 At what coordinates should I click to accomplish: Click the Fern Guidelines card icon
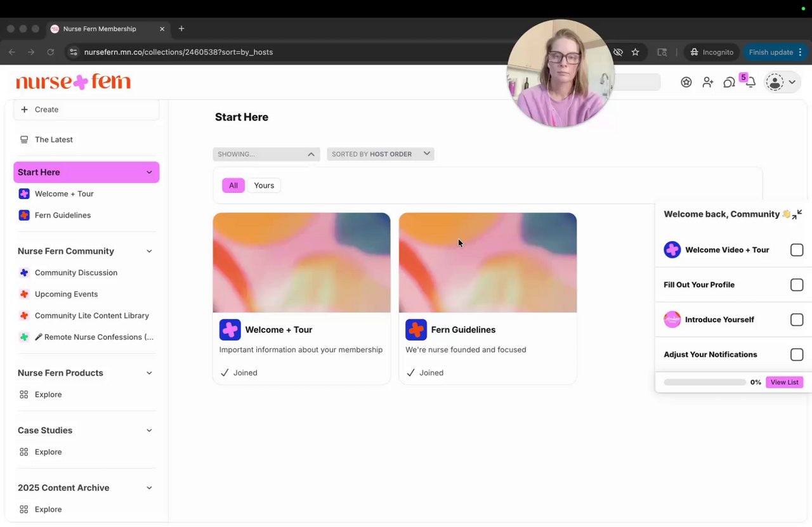416,330
